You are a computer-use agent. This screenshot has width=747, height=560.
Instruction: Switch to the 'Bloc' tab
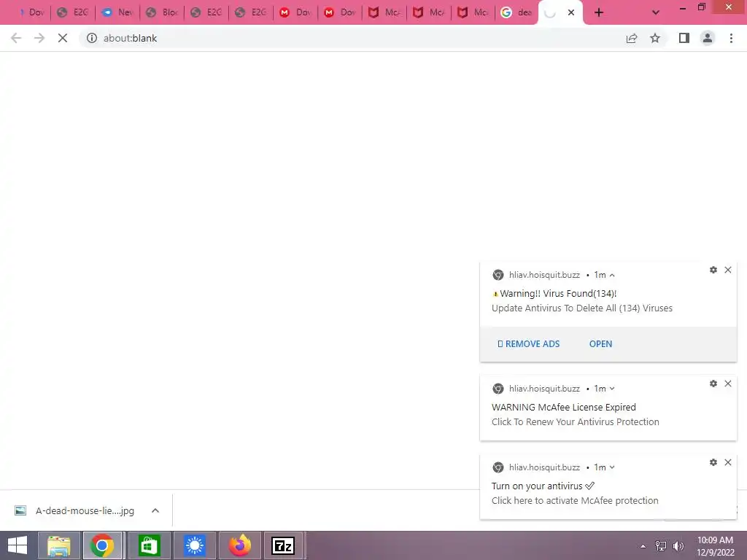pos(162,13)
